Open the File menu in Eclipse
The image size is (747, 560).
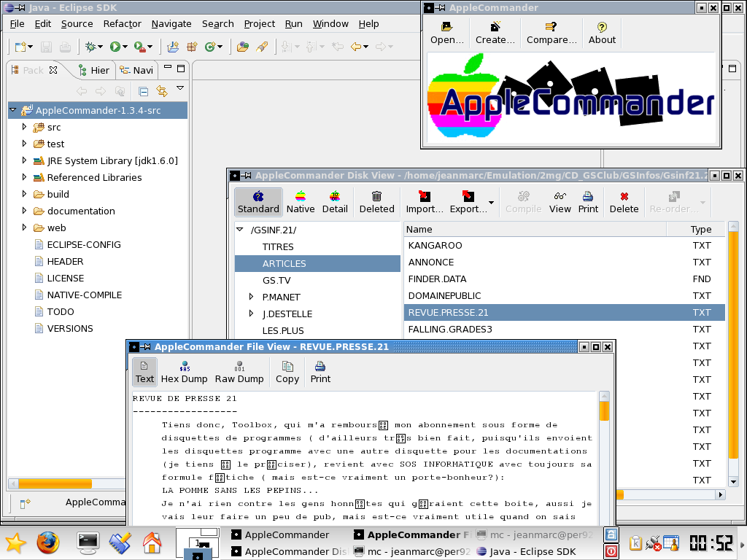[17, 24]
